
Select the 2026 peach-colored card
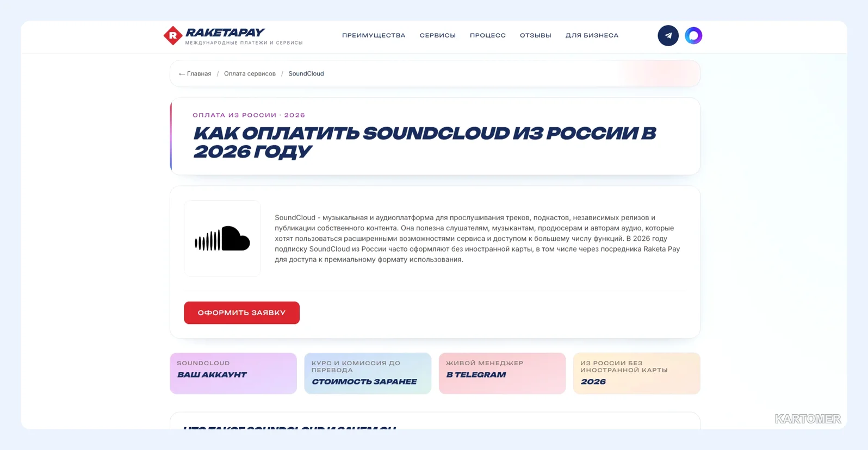tap(636, 373)
